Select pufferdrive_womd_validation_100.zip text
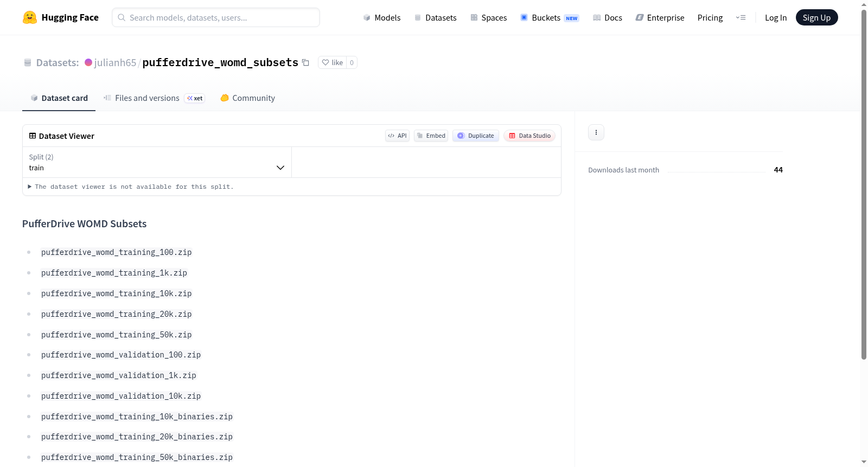 [121, 355]
